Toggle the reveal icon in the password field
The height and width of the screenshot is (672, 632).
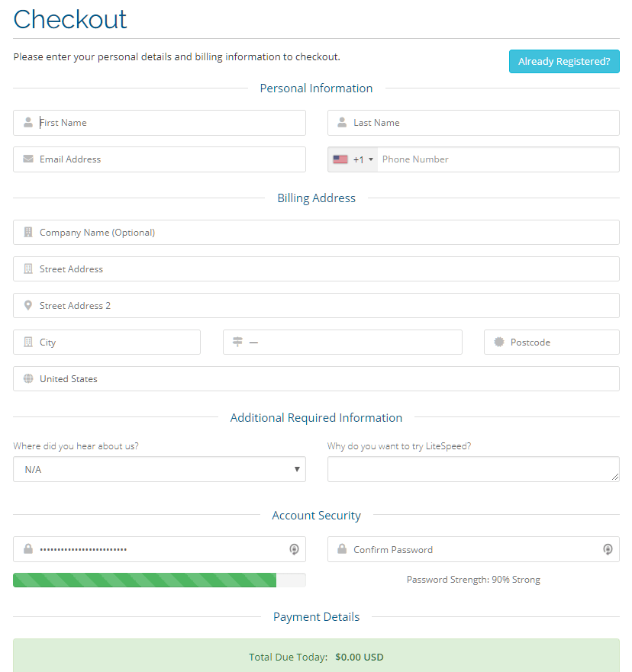point(294,549)
